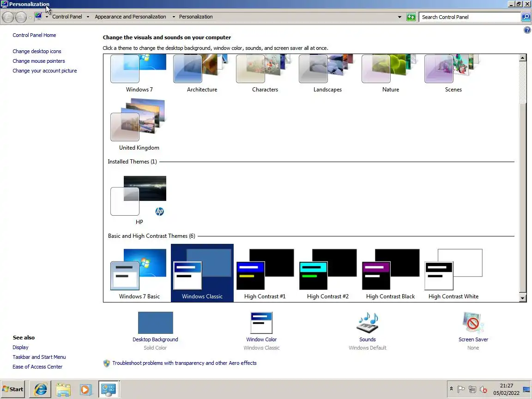Open Control Panel Home
532x399 pixels.
[x=34, y=35]
